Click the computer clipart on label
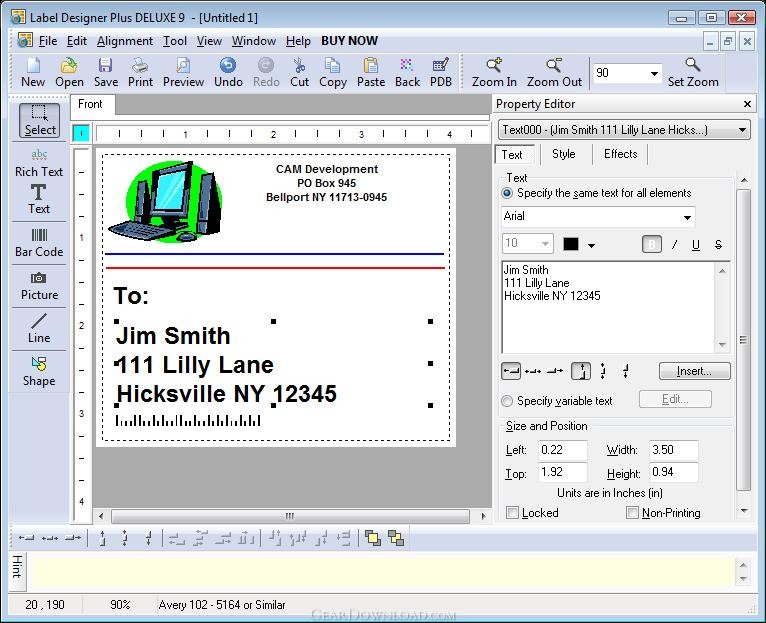Image resolution: width=766 pixels, height=623 pixels. 166,202
